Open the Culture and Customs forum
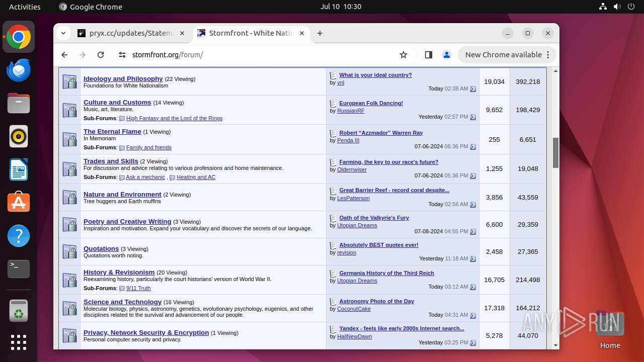Screen dimensions: 644x362 [117, 102]
